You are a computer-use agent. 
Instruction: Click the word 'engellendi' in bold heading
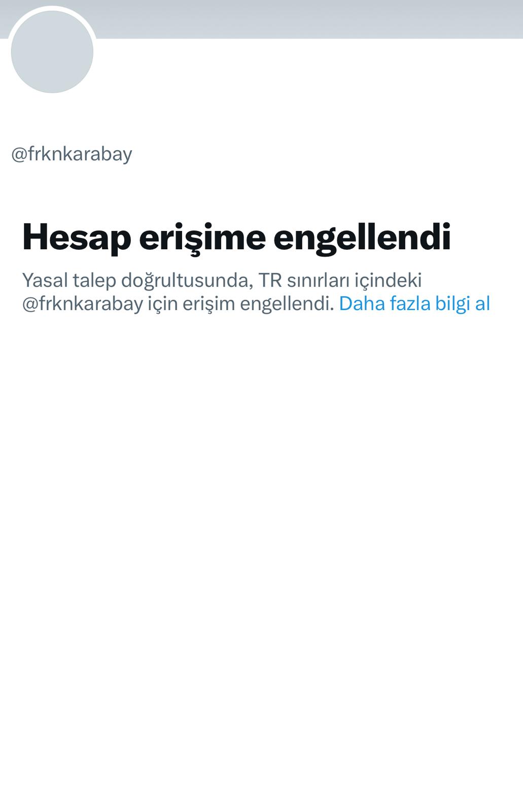coord(362,237)
